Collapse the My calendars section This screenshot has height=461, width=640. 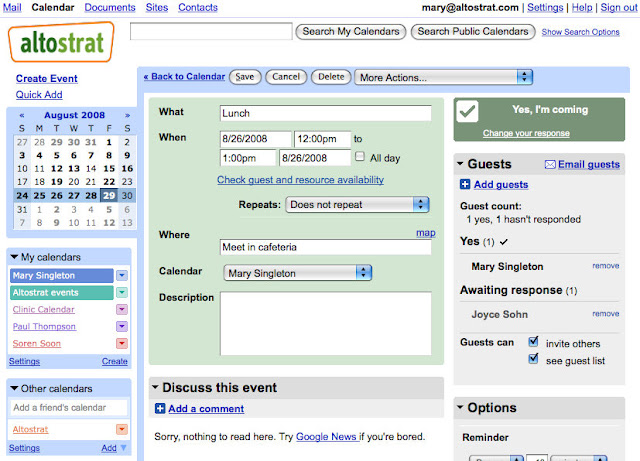(14, 257)
